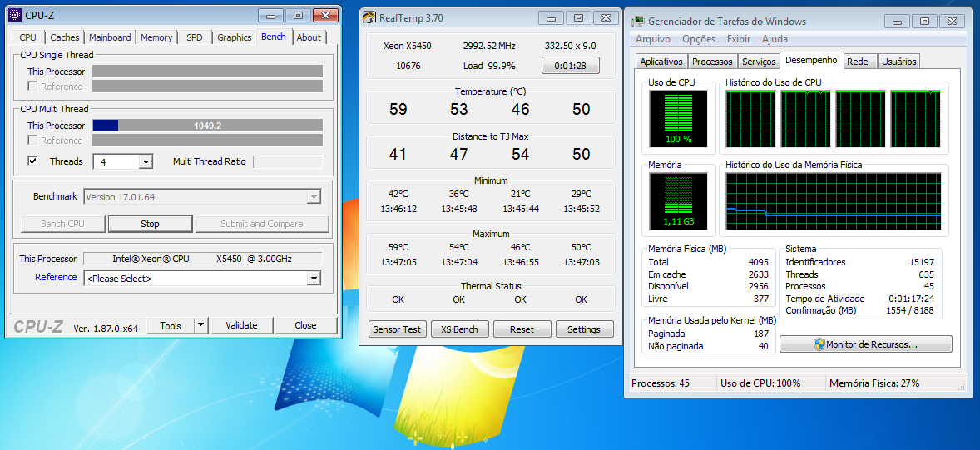Click the first core temperature 59
The width and height of the screenshot is (980, 450).
(398, 109)
